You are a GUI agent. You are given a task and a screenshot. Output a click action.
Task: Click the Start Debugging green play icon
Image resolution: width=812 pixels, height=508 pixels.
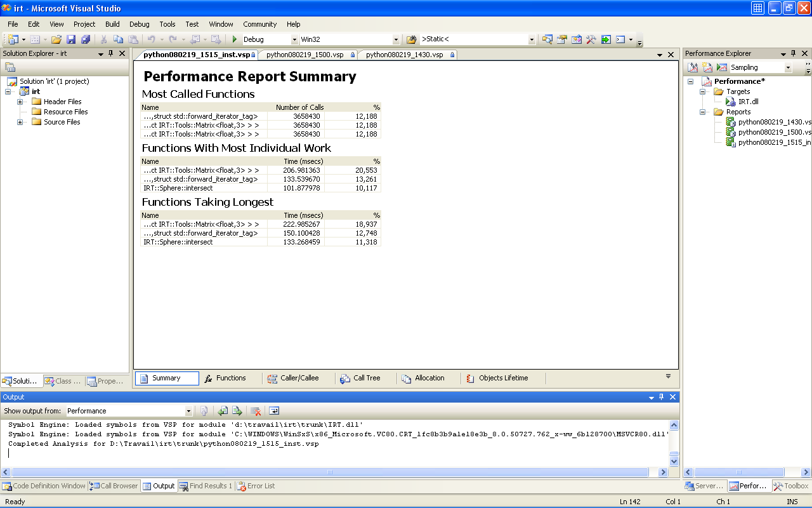pyautogui.click(x=235, y=39)
